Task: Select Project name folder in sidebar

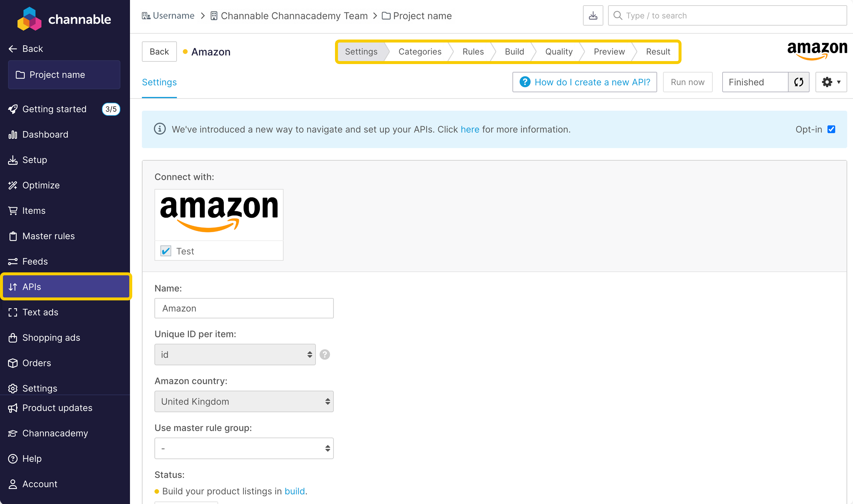Action: tap(64, 75)
